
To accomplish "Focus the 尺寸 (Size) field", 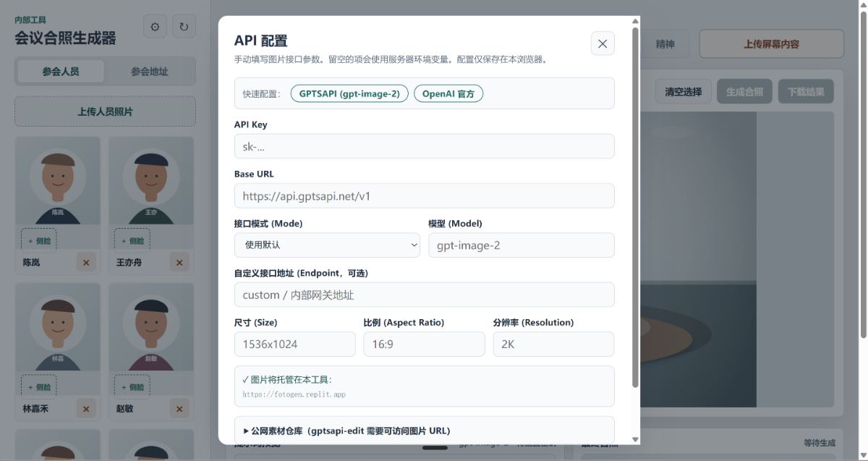I will coord(295,344).
